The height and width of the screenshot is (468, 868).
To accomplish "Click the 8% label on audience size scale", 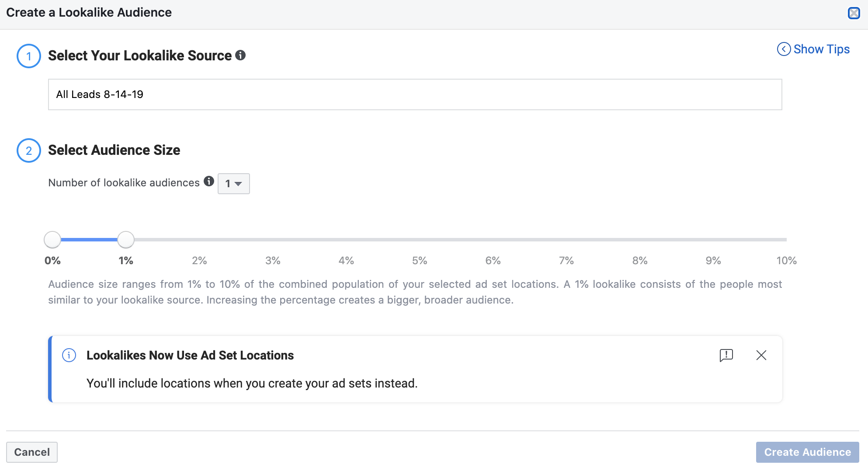I will coord(640,261).
